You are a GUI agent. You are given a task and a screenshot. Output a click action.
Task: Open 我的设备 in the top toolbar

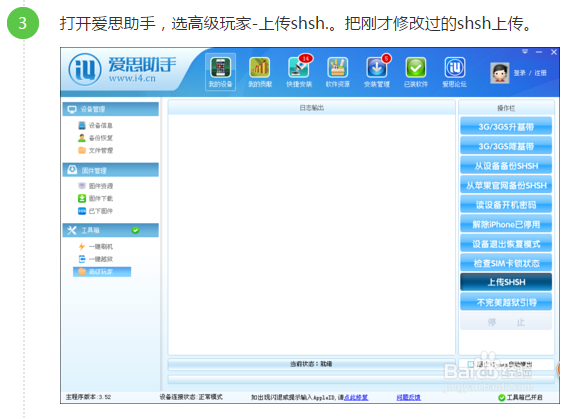[220, 72]
